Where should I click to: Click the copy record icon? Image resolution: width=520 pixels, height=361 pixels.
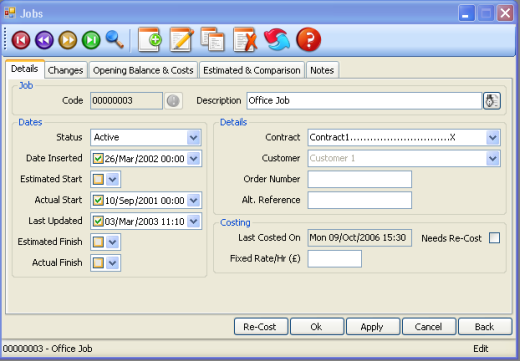point(213,40)
